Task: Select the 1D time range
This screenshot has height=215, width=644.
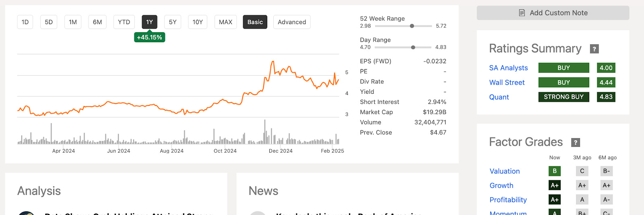Action: point(25,22)
